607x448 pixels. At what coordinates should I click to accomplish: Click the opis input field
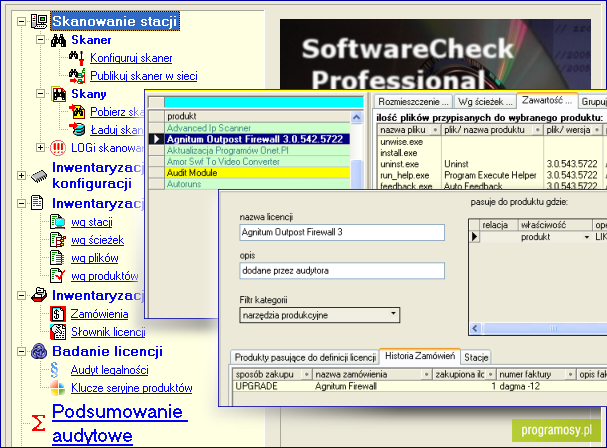[342, 271]
